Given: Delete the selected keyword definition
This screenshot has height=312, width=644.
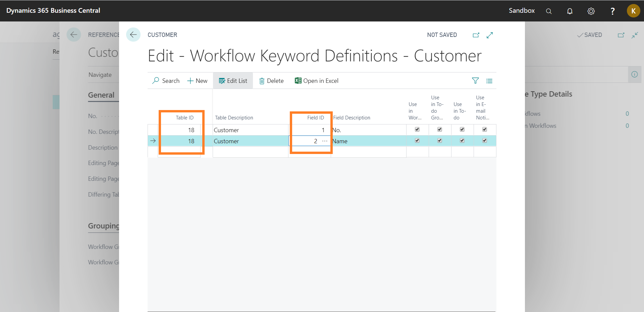Looking at the screenshot, I should pyautogui.click(x=271, y=81).
